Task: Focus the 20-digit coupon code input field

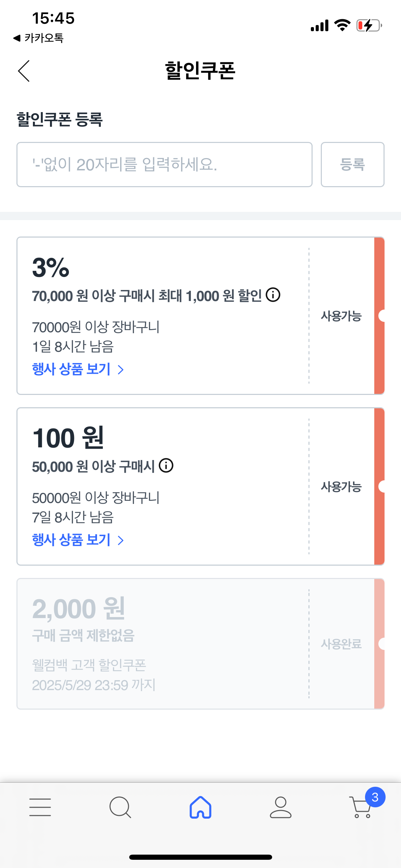Action: (165, 165)
